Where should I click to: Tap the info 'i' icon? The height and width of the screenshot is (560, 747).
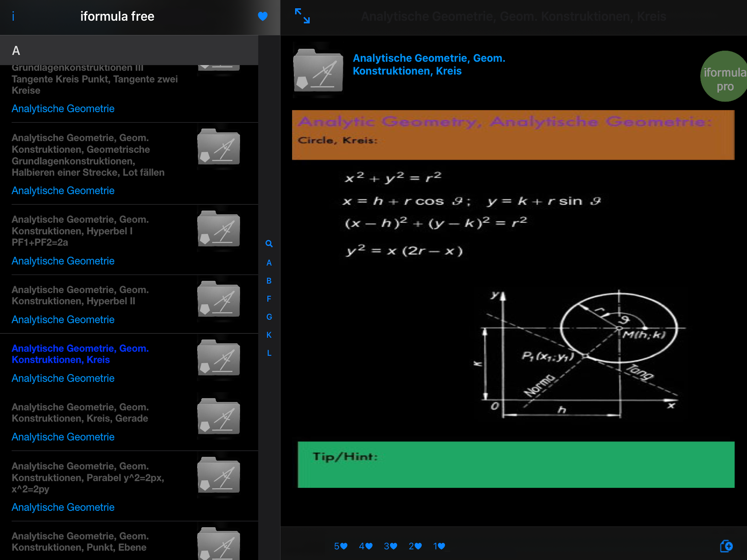tap(13, 16)
